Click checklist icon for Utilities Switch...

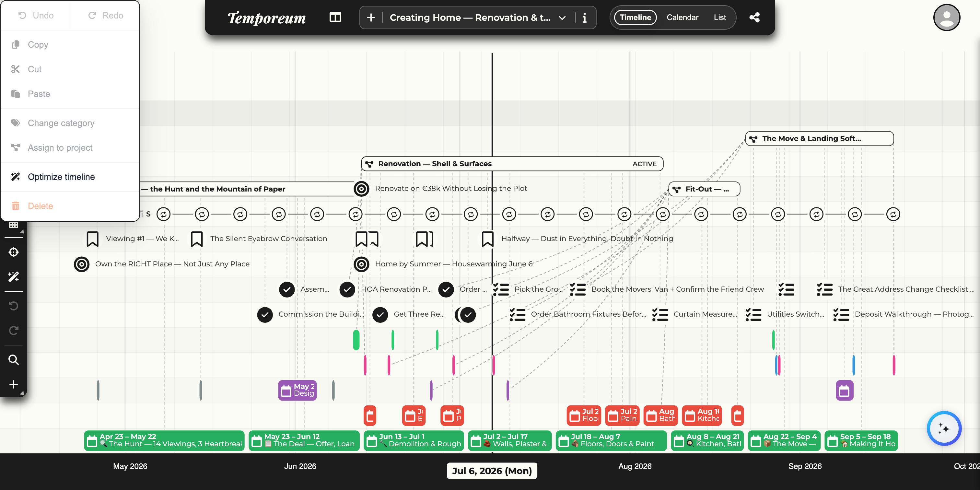pos(753,315)
